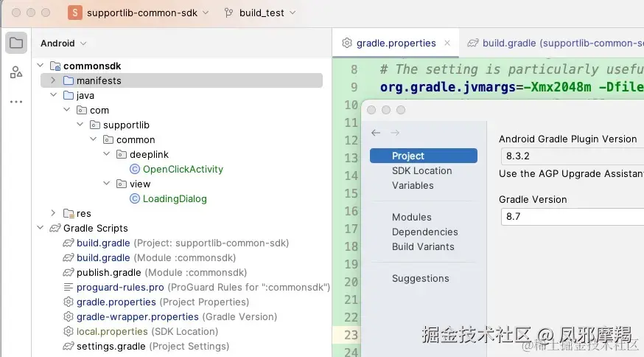Click the commonsdk module icon

(55, 66)
